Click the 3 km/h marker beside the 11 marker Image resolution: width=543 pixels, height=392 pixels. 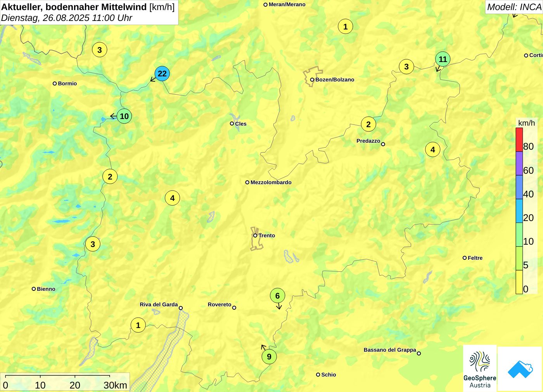coord(406,66)
